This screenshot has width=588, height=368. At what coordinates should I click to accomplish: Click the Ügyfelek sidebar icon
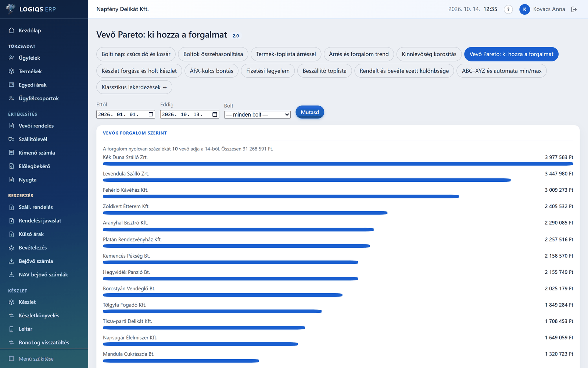pos(11,58)
